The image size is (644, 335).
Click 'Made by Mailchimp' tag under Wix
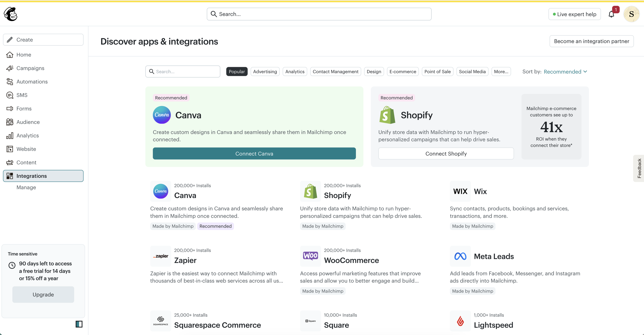pos(472,226)
